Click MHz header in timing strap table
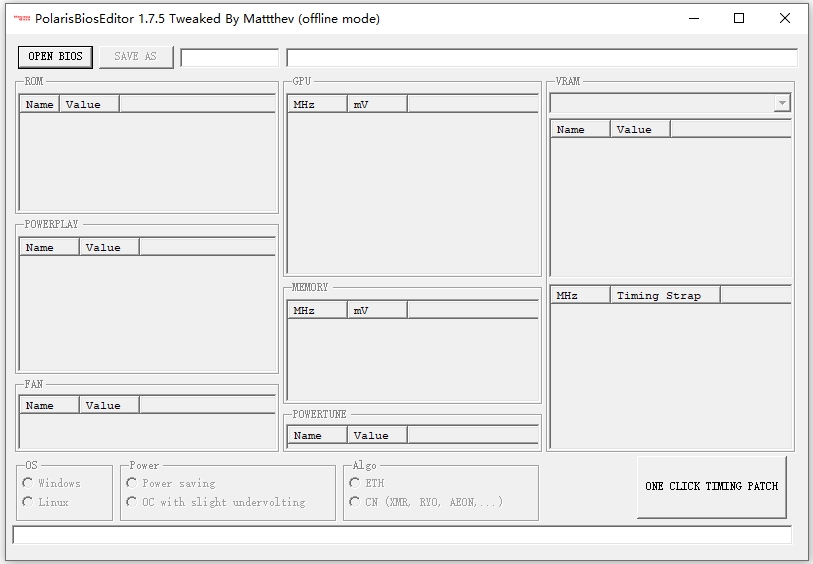The height and width of the screenshot is (564, 813). coord(581,295)
